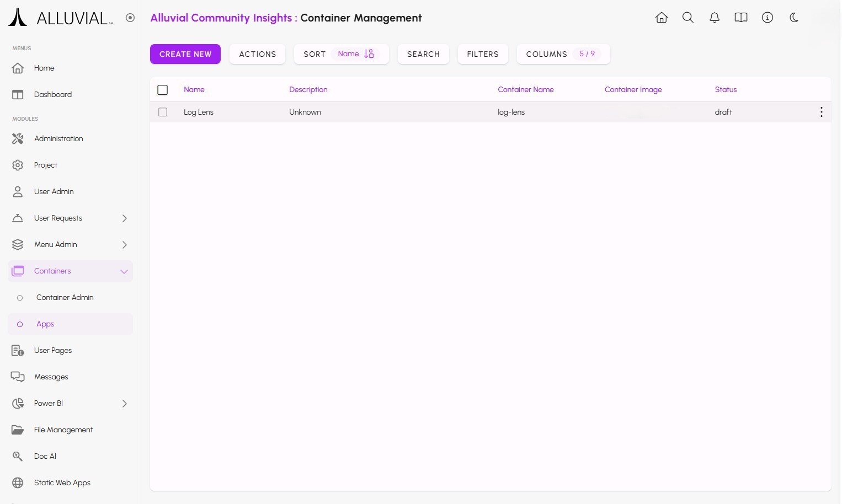
Task: Open User Admin module text
Action: (54, 192)
